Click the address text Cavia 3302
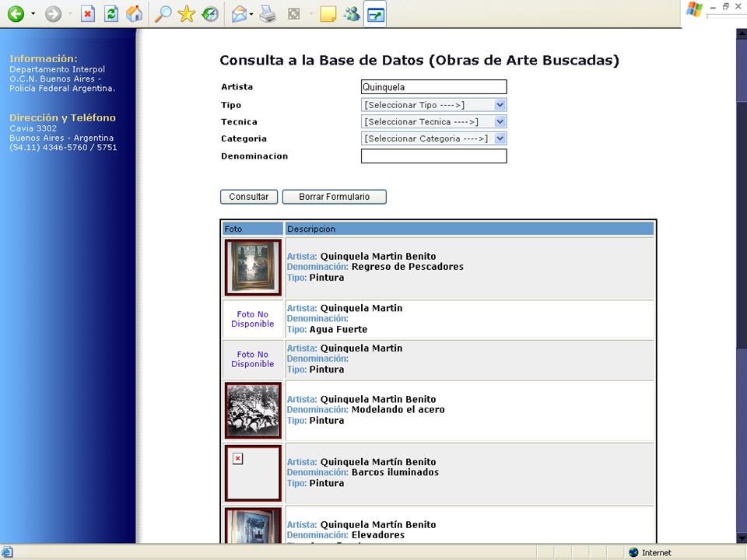The width and height of the screenshot is (747, 560). [x=33, y=128]
